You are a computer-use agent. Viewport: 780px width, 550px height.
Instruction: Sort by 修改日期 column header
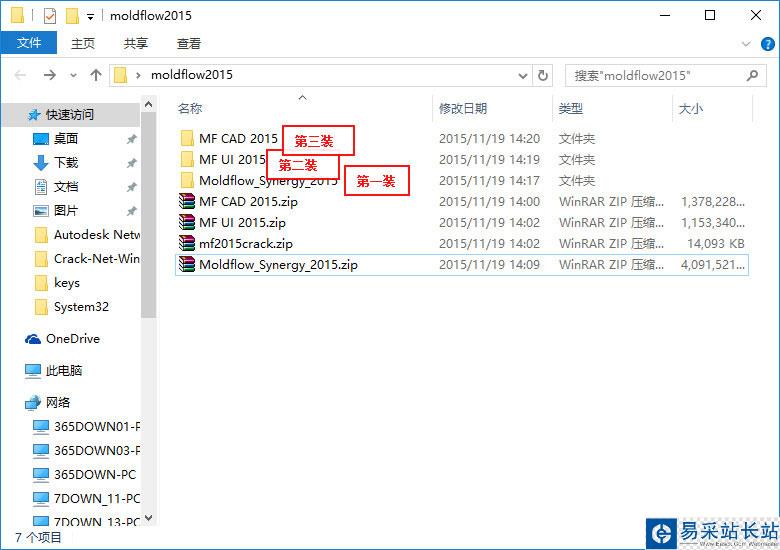(x=463, y=108)
